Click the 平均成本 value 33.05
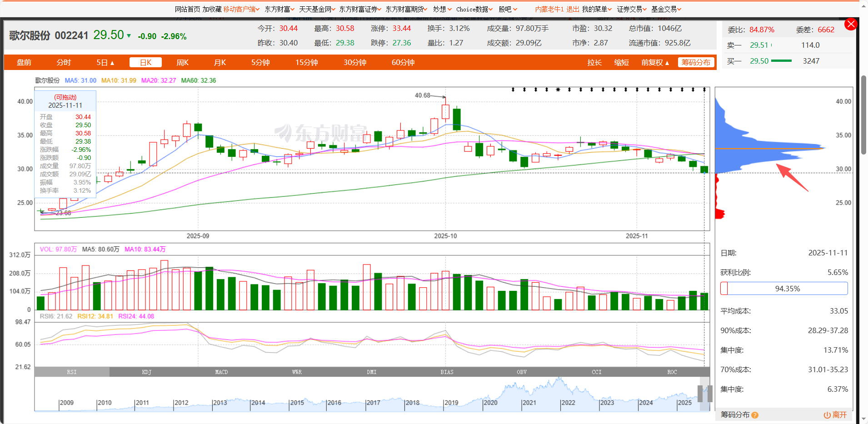Screen dimensions: 868x424 839,311
